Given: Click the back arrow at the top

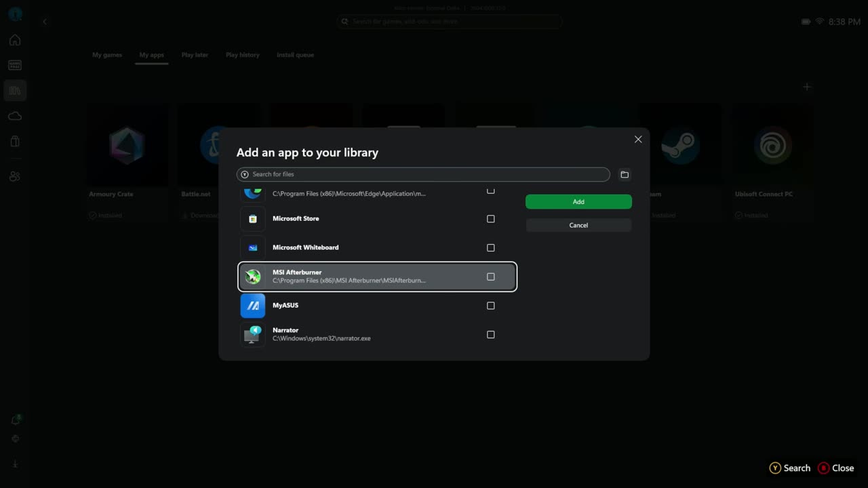Looking at the screenshot, I should (45, 22).
